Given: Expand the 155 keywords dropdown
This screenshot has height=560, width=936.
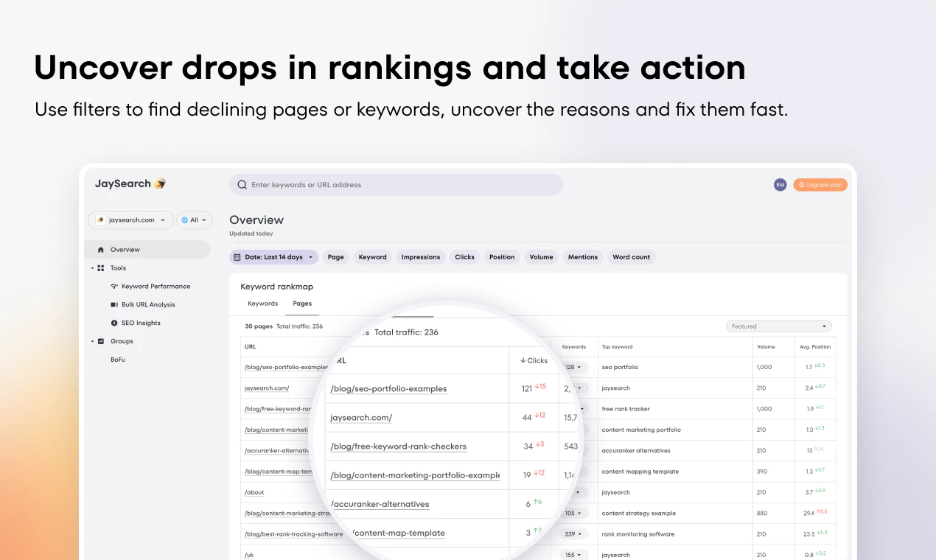Looking at the screenshot, I should (x=574, y=555).
